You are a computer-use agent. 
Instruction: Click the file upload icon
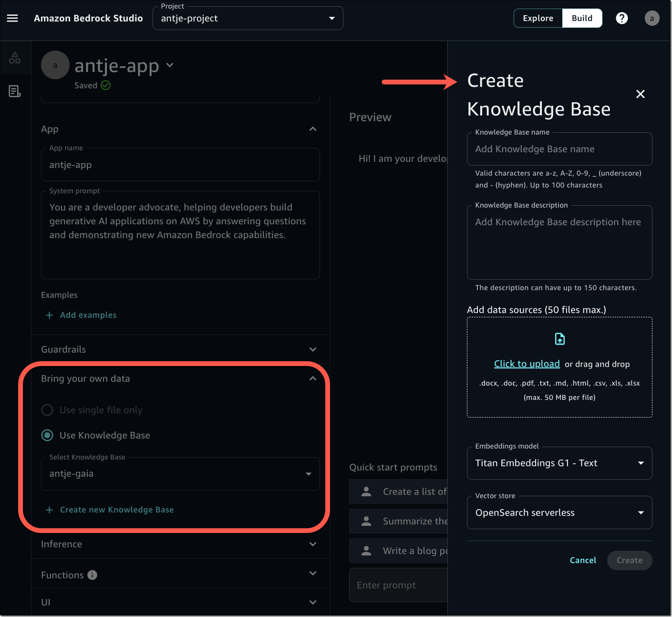point(560,339)
